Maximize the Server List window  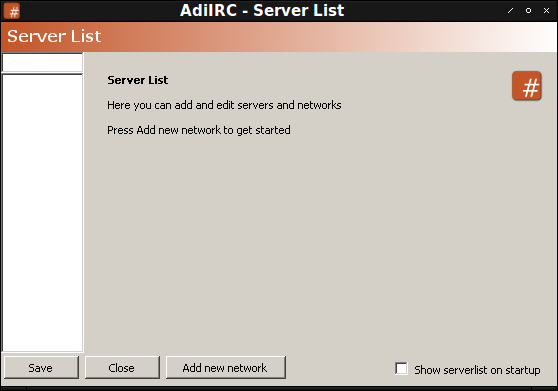pyautogui.click(x=528, y=11)
